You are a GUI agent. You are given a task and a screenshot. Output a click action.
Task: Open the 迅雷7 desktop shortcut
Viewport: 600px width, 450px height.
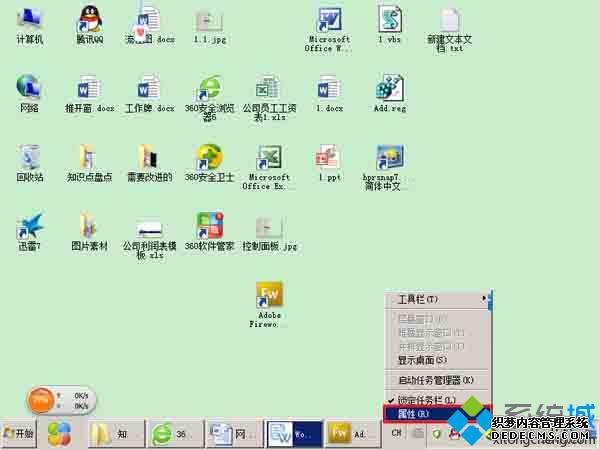pos(30,227)
